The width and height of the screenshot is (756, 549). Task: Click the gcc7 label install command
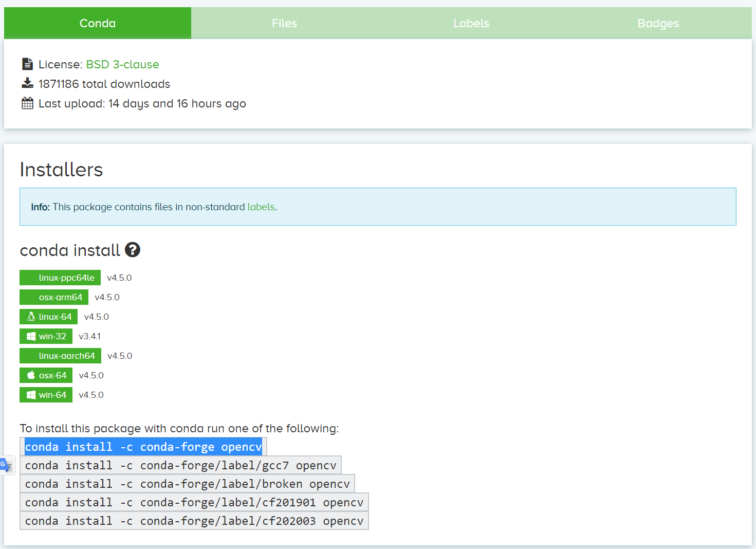(180, 465)
